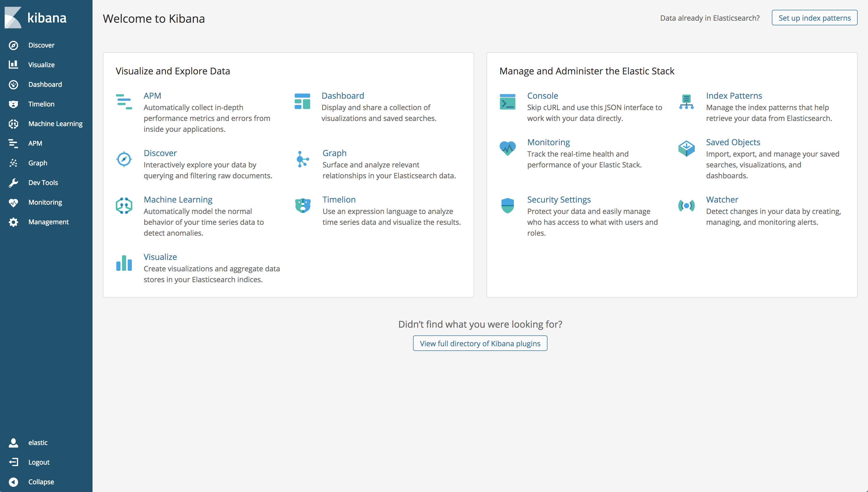Open the Saved Objects title link
This screenshot has width=868, height=492.
point(733,142)
